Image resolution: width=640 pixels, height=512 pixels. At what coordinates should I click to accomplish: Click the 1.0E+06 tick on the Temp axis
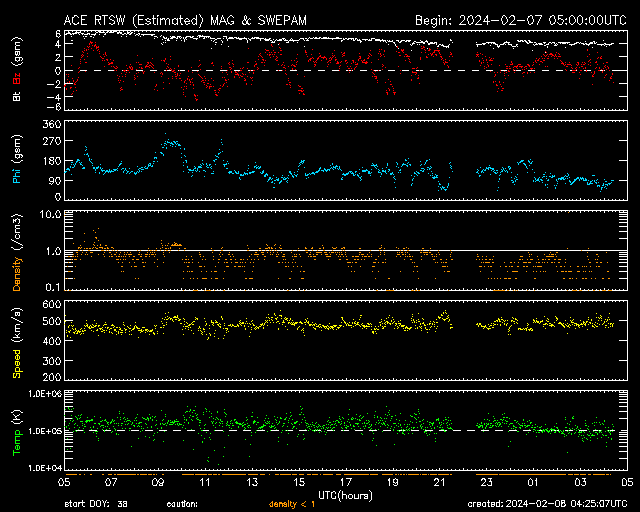(x=42, y=394)
